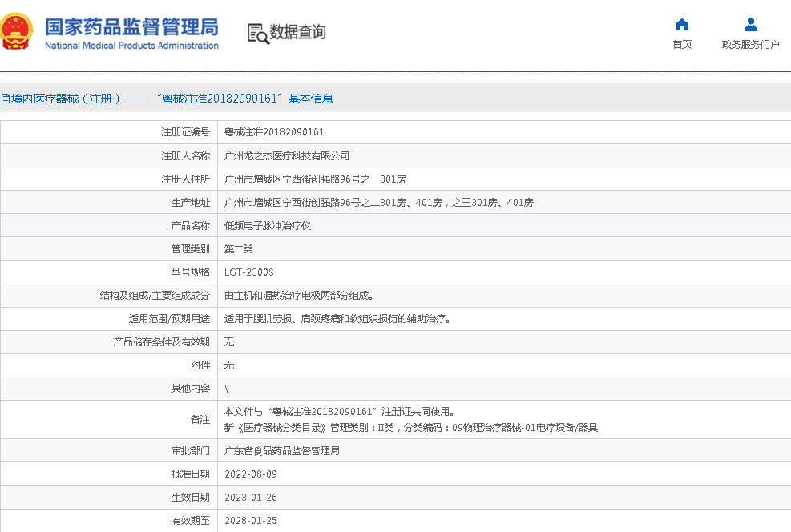Open the 政务服务门户 text link
This screenshot has height=532, width=791.
750,45
